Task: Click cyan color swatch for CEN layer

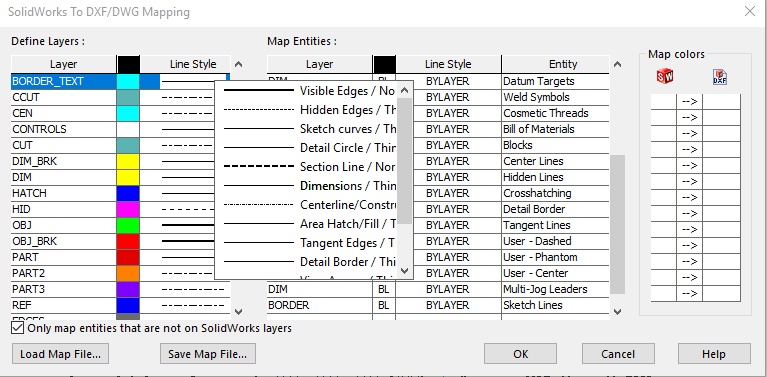Action: point(128,113)
